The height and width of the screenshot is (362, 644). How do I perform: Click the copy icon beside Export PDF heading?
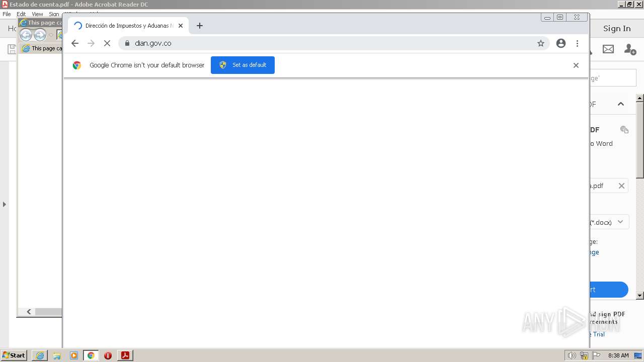point(624,130)
